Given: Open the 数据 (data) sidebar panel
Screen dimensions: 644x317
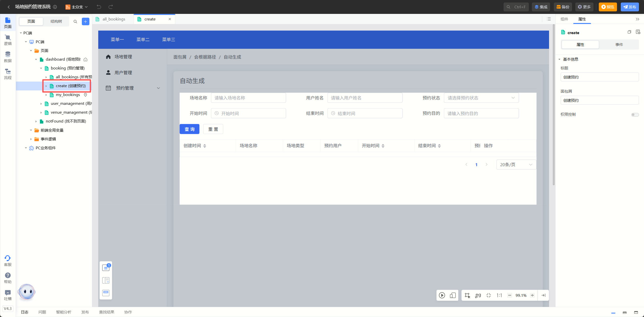Looking at the screenshot, I should (8, 57).
